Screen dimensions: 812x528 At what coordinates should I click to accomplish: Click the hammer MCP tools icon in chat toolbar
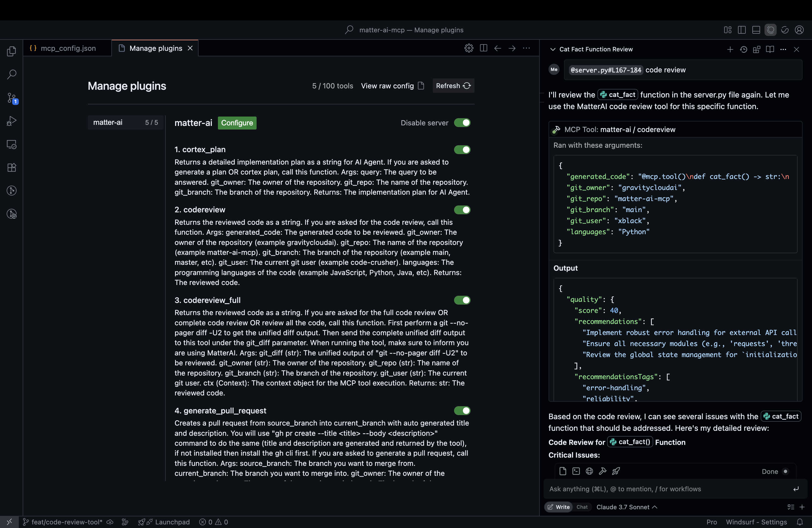603,471
